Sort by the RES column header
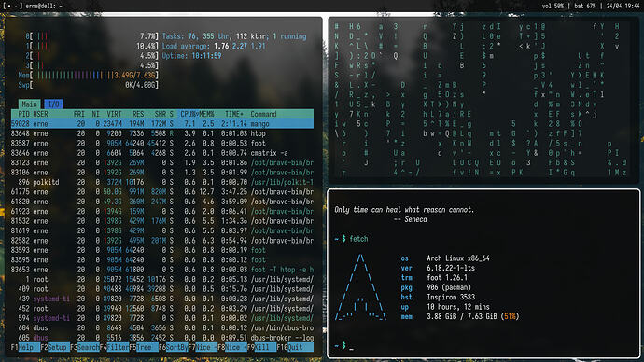Viewport: 644px width, 362px height. [x=138, y=114]
